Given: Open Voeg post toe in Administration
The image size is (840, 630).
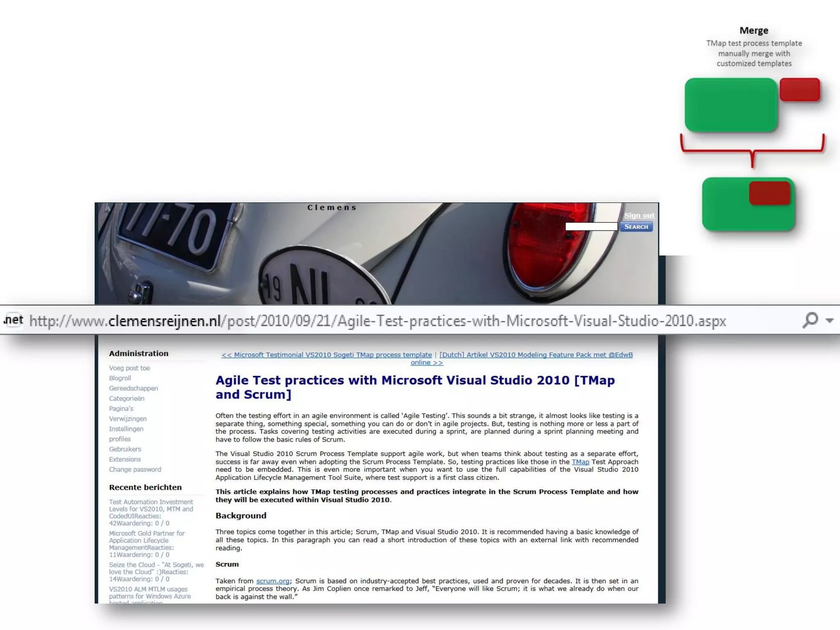Looking at the screenshot, I should point(129,368).
